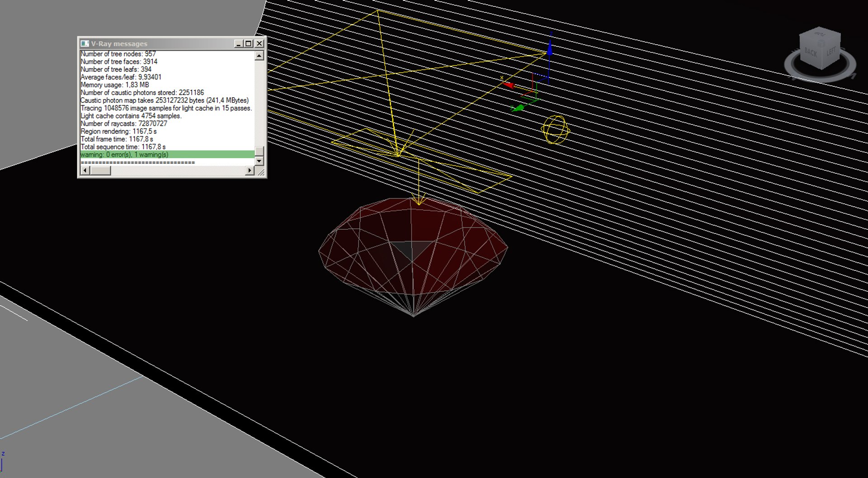
Task: Select the green warning summary line
Action: (167, 155)
